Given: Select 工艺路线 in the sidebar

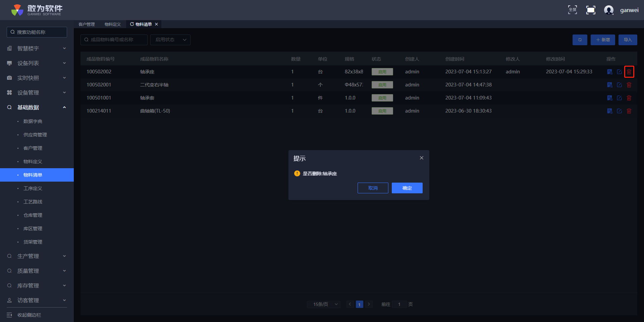Looking at the screenshot, I should pyautogui.click(x=33, y=202).
